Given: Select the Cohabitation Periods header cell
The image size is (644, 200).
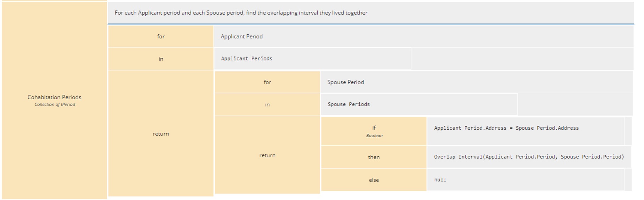Looking at the screenshot, I should click(54, 100).
